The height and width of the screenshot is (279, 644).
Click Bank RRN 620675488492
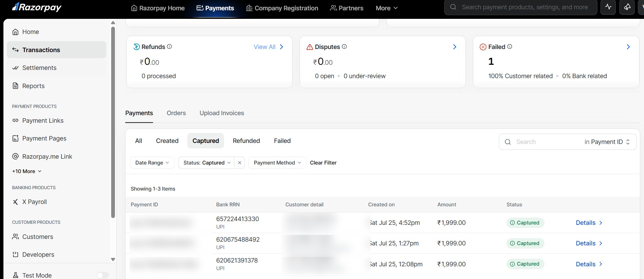(x=238, y=240)
